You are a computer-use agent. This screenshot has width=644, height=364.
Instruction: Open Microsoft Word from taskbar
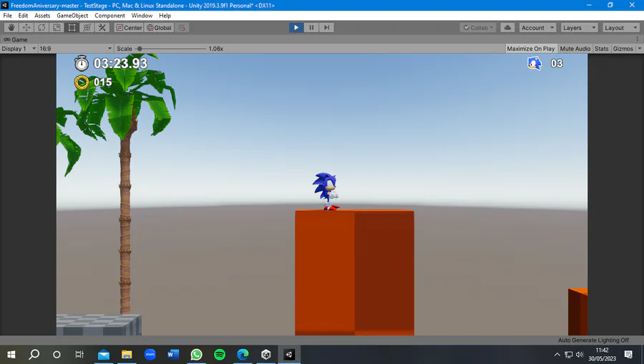[173, 354]
